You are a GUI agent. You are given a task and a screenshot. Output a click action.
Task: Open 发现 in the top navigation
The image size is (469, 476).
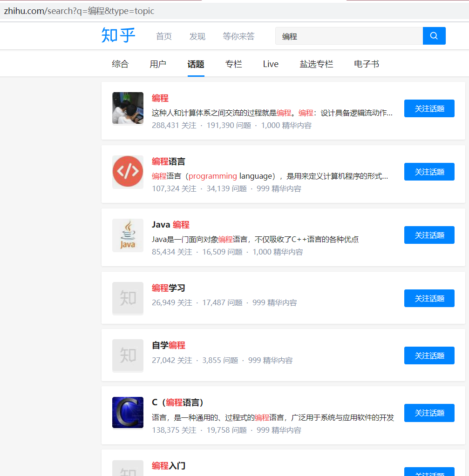197,36
